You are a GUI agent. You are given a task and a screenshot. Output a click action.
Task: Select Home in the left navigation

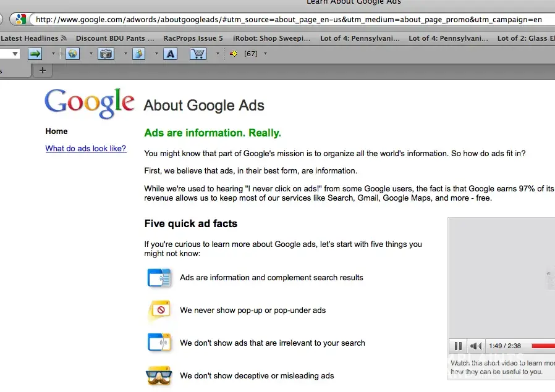(56, 131)
